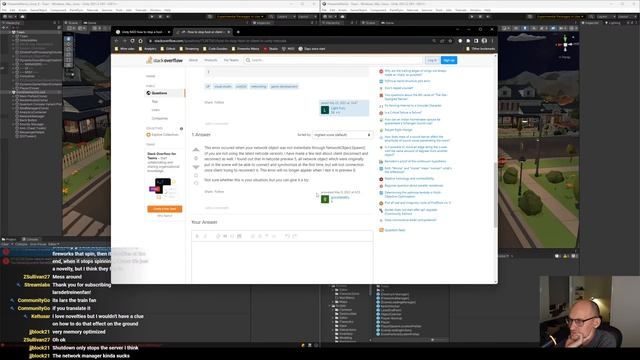Open GameObject menu in left Unity window
640x360 pixels.
(x=38, y=10)
